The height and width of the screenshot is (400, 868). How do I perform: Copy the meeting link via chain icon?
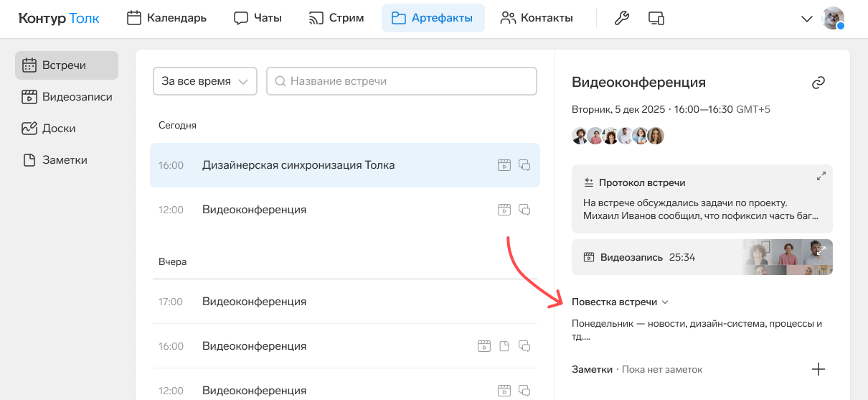818,83
